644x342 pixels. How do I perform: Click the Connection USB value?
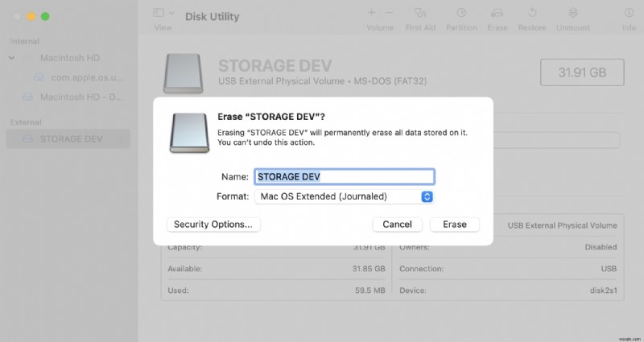point(609,269)
